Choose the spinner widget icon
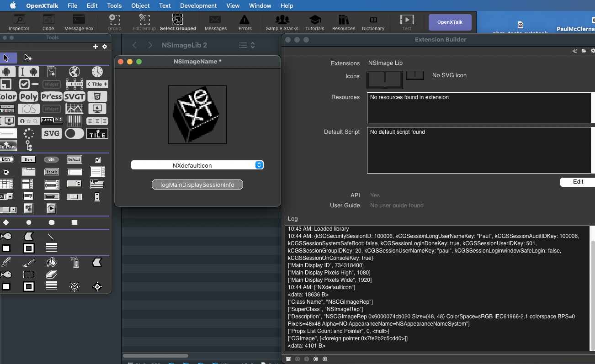Screen dimensions: 595x364 click(x=29, y=133)
